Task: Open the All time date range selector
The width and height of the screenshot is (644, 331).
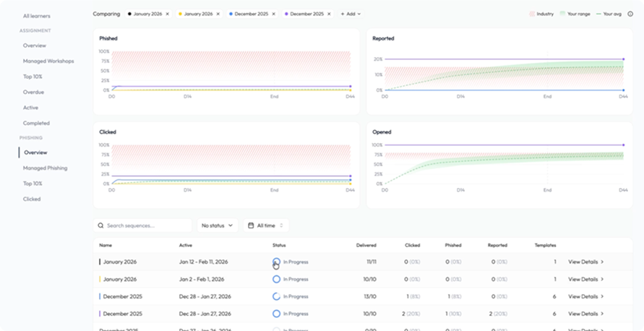Action: tap(266, 225)
